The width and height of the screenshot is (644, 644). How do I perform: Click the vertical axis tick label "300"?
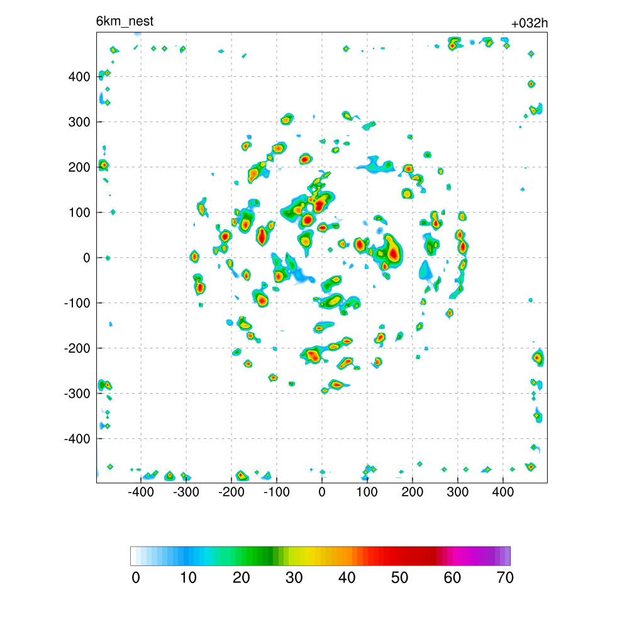click(79, 122)
